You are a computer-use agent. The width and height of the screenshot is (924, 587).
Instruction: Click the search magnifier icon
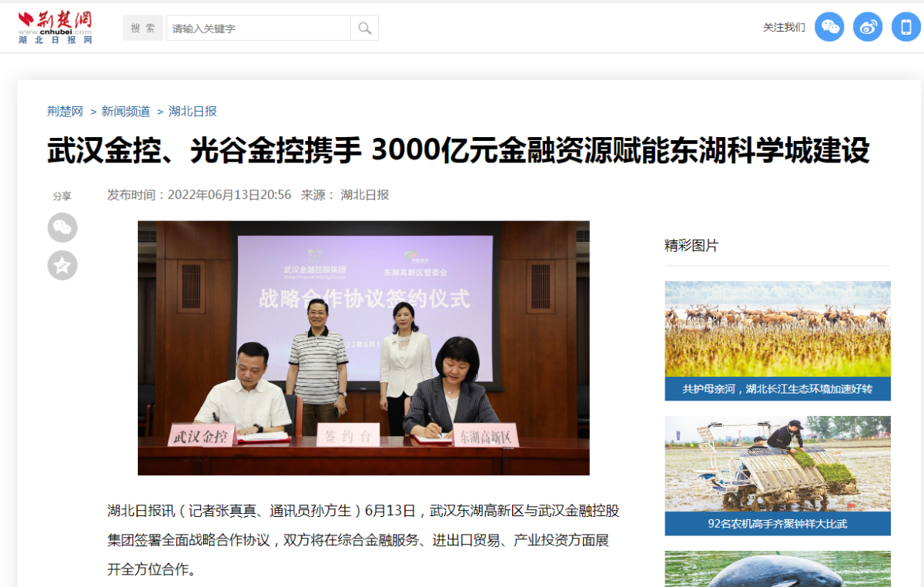click(364, 29)
